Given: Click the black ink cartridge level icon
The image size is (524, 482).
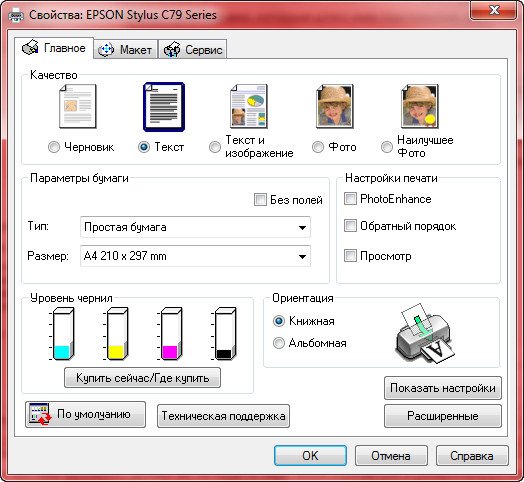Looking at the screenshot, I should pos(224,334).
